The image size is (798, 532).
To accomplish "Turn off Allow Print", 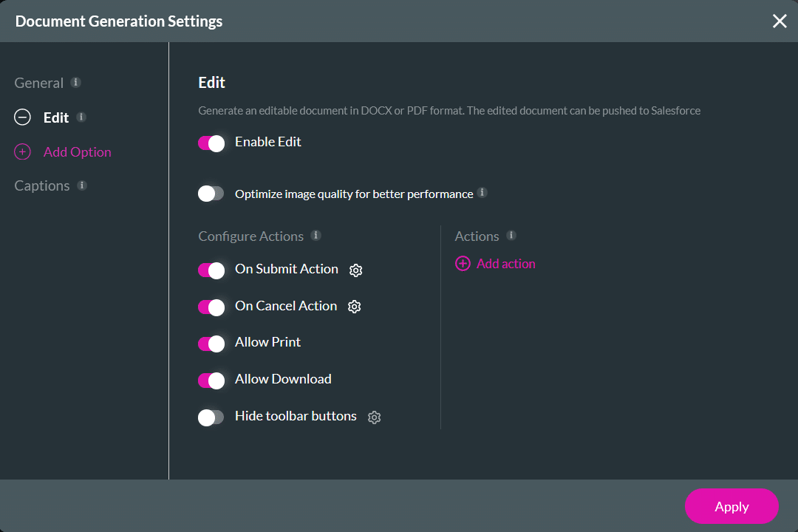I will point(211,343).
